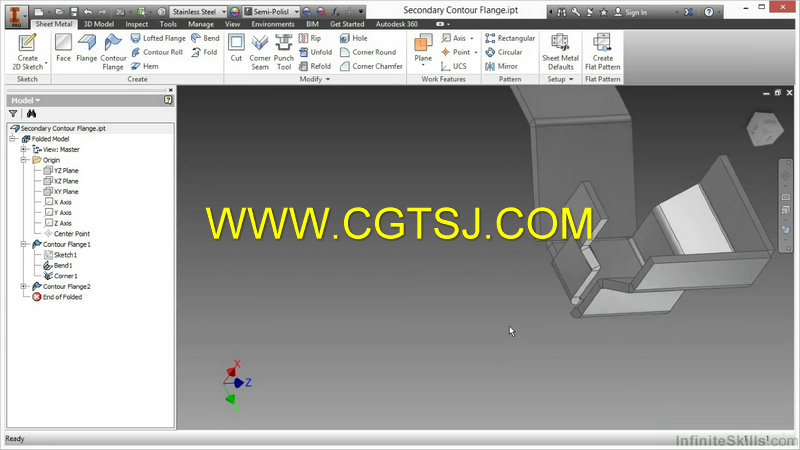Open Sheet Metal Defaults
Viewport: 800px width, 450px height.
coord(560,52)
